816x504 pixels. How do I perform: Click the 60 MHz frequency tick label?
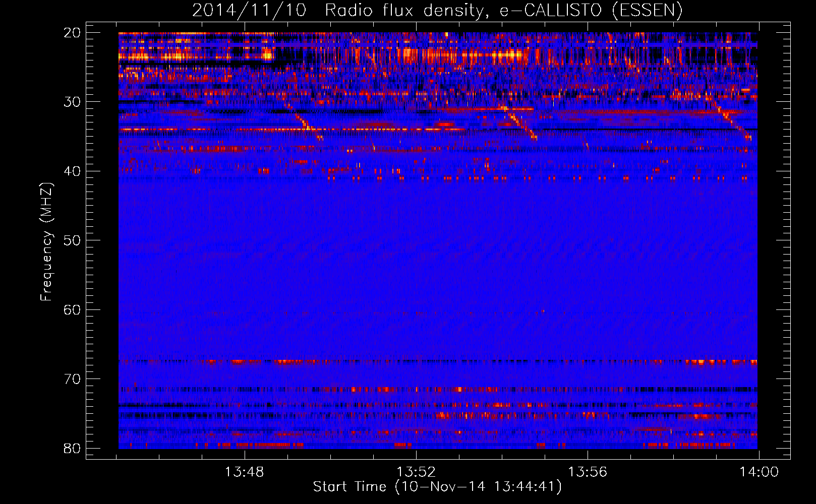click(x=72, y=309)
